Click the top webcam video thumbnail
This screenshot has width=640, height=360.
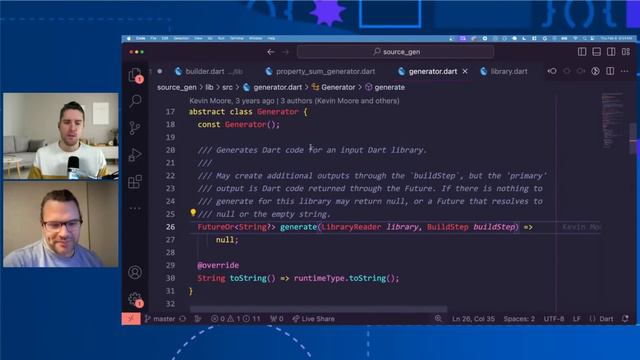point(61,136)
